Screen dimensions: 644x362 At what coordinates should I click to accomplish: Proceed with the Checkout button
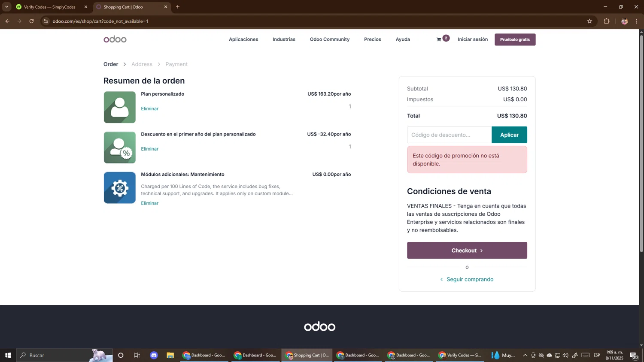click(x=467, y=250)
